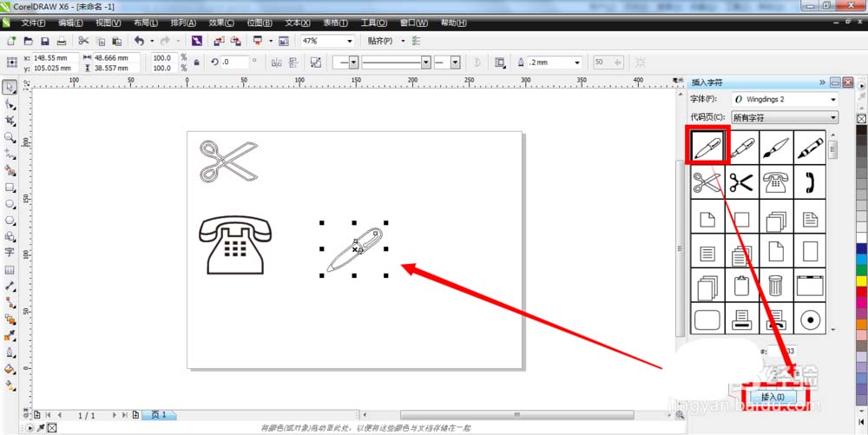The image size is (868, 435).
Task: Expand the Wingdings 2 font dropdown
Action: 833,100
